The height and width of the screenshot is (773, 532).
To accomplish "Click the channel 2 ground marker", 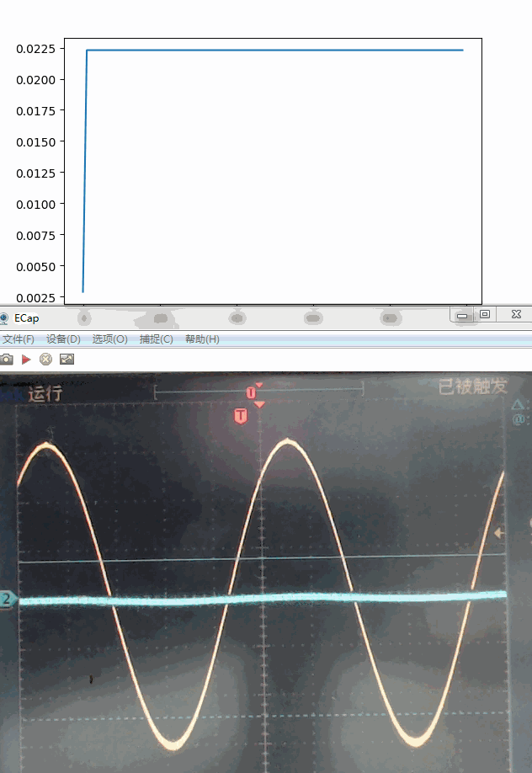I will click(x=7, y=600).
